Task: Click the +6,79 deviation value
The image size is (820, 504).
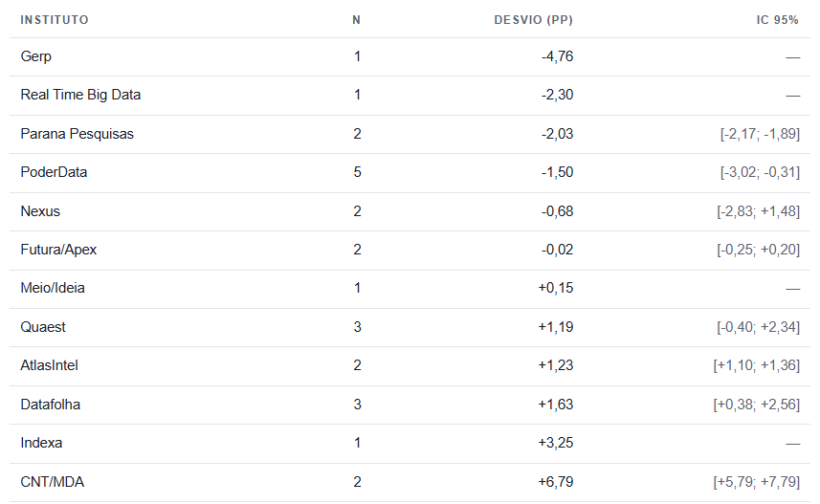Action: 556,482
